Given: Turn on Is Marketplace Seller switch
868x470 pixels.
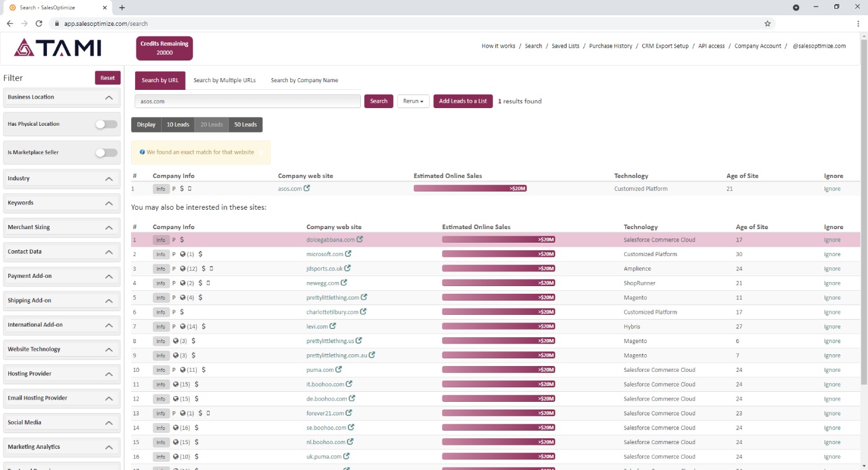Looking at the screenshot, I should click(106, 152).
